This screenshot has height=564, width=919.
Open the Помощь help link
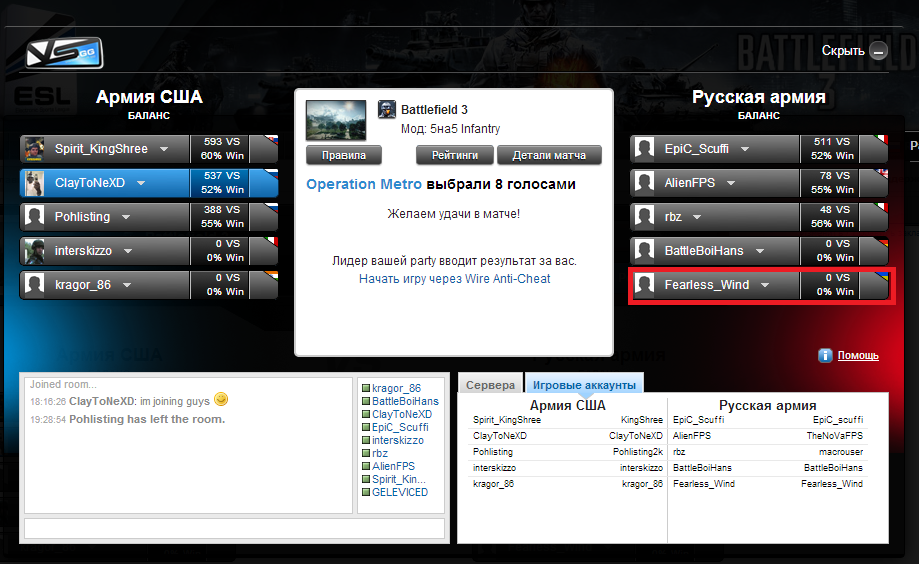tap(858, 355)
